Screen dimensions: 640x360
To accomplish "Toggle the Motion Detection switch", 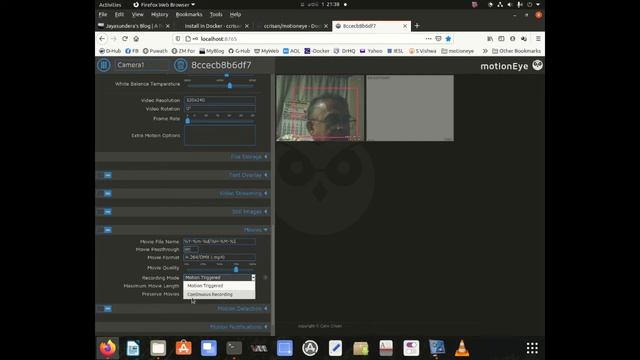I will coord(104,309).
